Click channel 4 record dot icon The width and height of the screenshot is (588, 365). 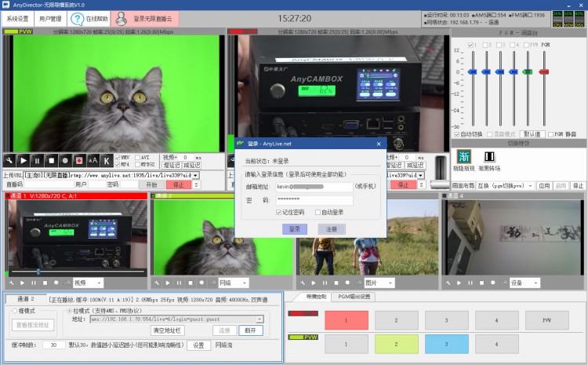click(x=493, y=283)
